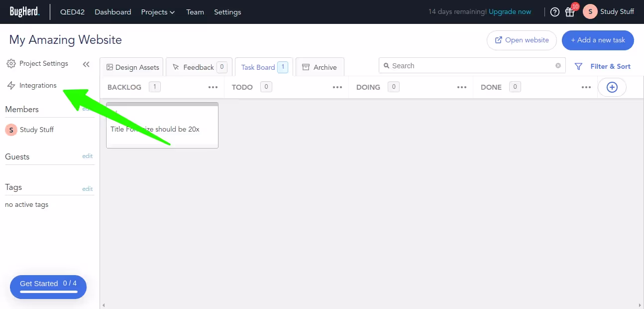
Task: Click the Upgrade now link
Action: pos(510,11)
